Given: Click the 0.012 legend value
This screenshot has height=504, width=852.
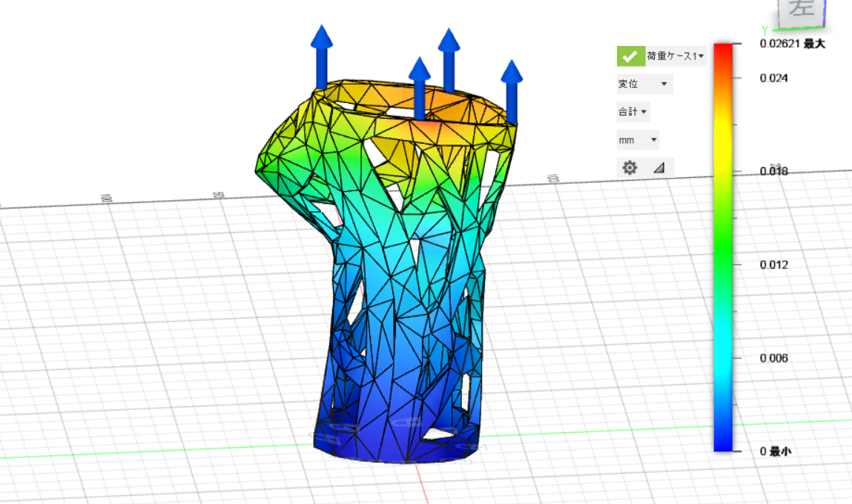Looking at the screenshot, I should coord(773,265).
